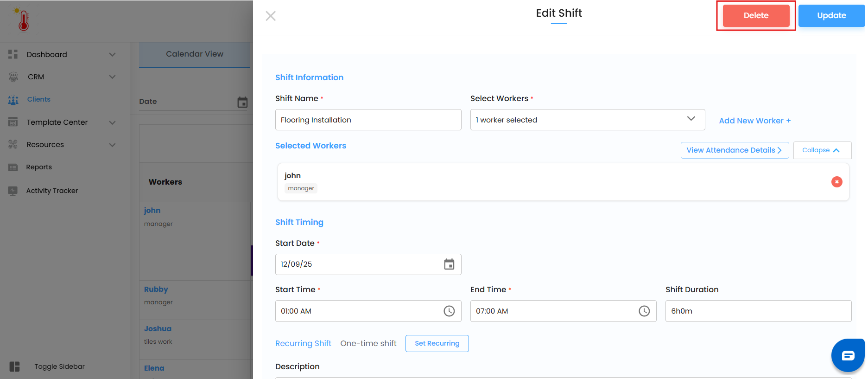Click the Toggle Sidebar icon
The height and width of the screenshot is (379, 868).
(15, 366)
